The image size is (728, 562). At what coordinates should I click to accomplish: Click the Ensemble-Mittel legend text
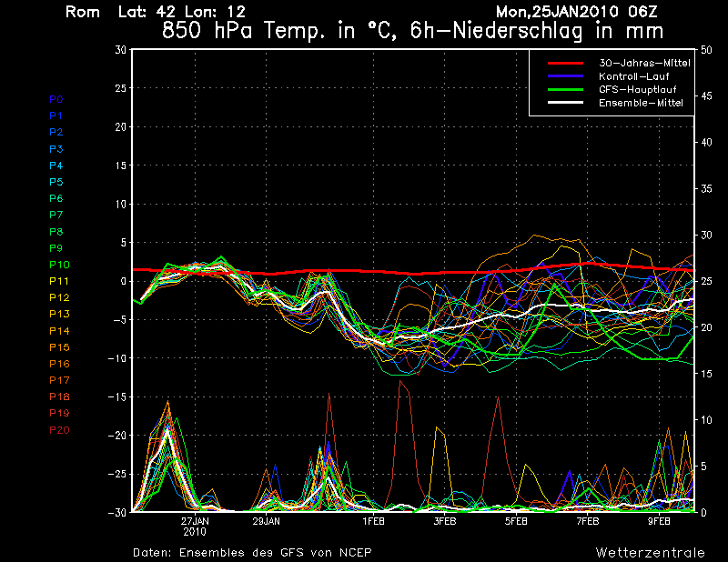point(641,104)
